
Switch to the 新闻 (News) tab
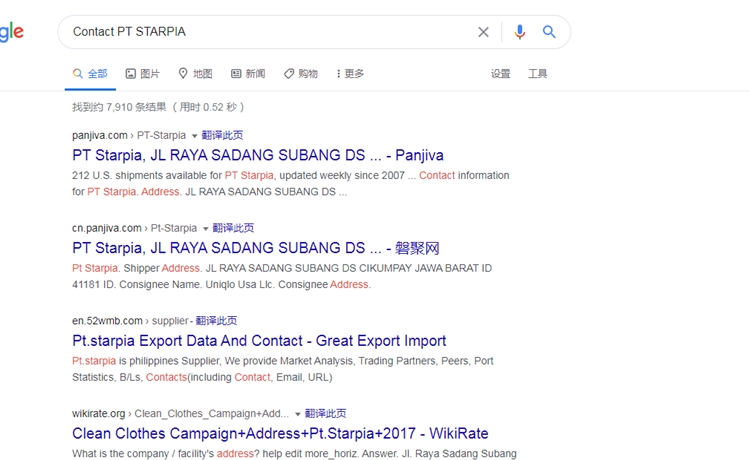point(248,74)
